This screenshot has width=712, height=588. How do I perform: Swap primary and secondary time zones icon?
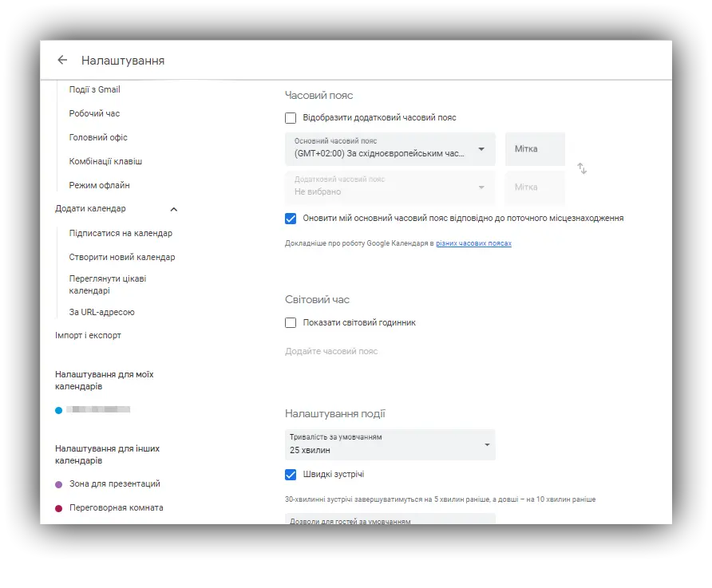pyautogui.click(x=582, y=168)
